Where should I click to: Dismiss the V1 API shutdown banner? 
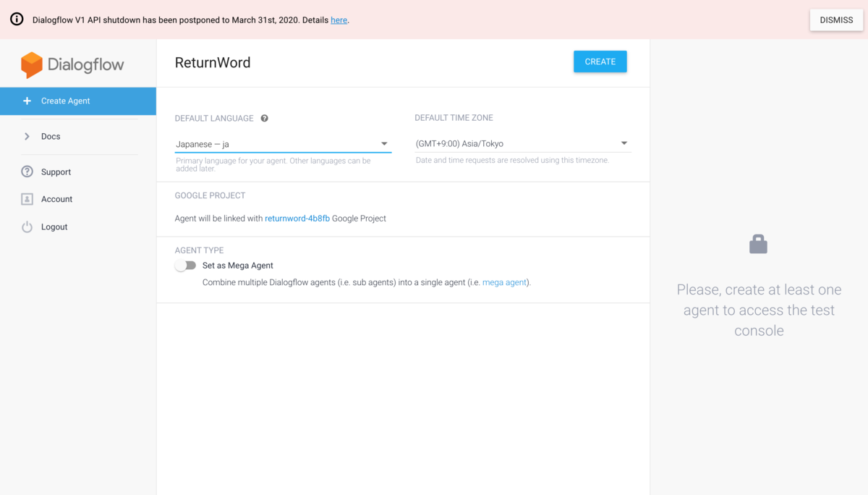836,20
